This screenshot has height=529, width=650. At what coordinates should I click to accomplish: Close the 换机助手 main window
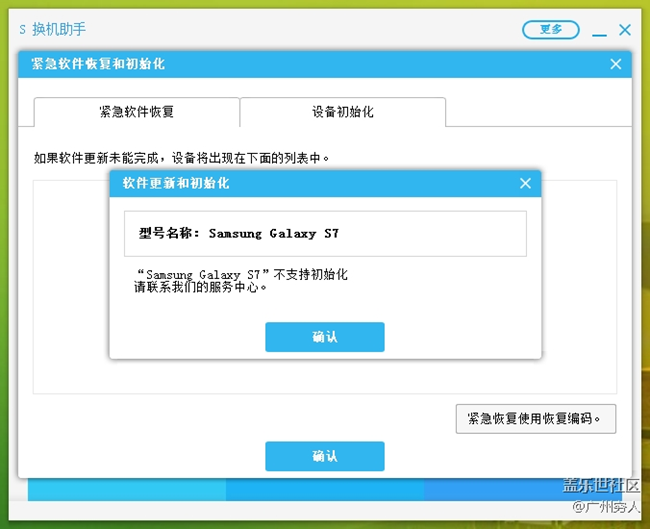(625, 30)
